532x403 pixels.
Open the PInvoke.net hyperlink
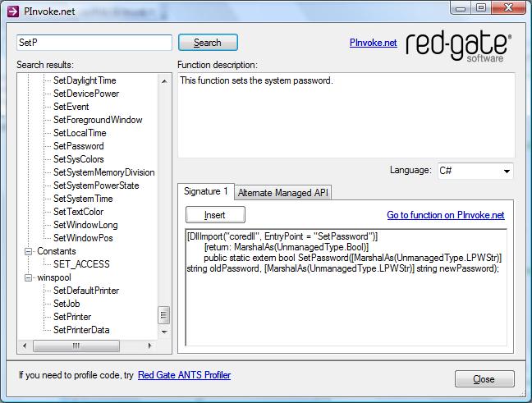click(373, 43)
